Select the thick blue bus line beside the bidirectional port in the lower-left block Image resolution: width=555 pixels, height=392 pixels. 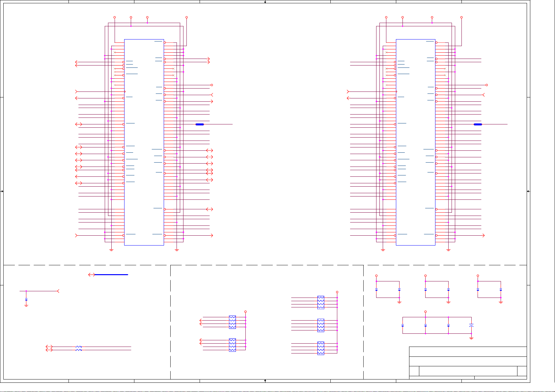pos(111,274)
